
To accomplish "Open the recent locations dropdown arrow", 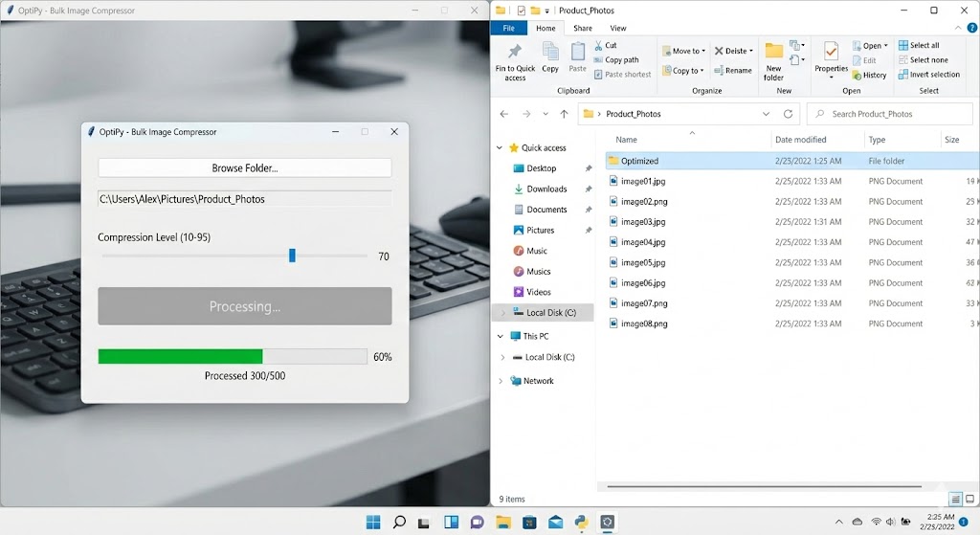I will pyautogui.click(x=546, y=114).
